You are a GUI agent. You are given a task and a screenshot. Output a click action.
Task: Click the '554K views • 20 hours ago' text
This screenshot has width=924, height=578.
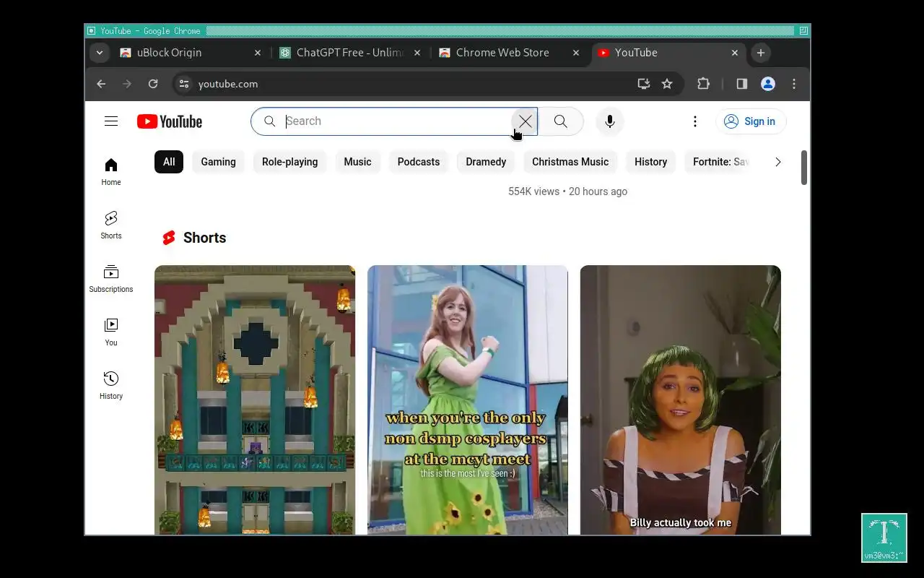click(567, 191)
